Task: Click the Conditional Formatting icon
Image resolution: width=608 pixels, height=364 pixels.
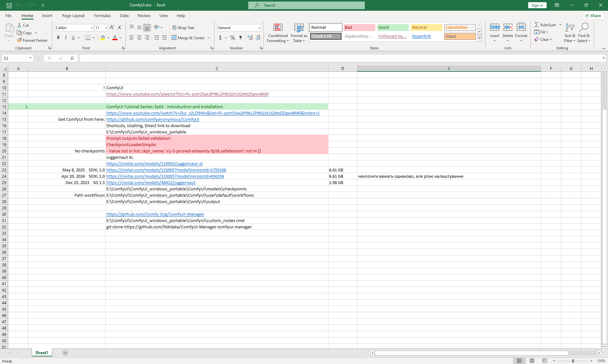Action: (x=278, y=28)
